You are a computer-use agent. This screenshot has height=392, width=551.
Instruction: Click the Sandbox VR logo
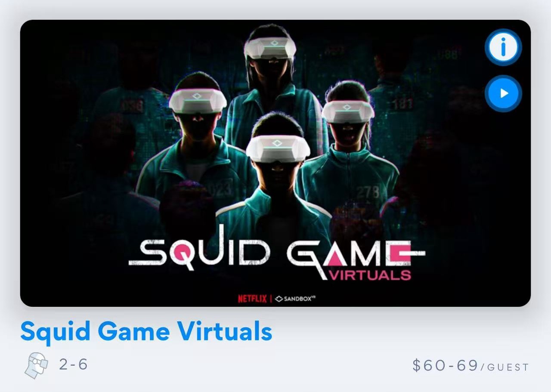(296, 299)
